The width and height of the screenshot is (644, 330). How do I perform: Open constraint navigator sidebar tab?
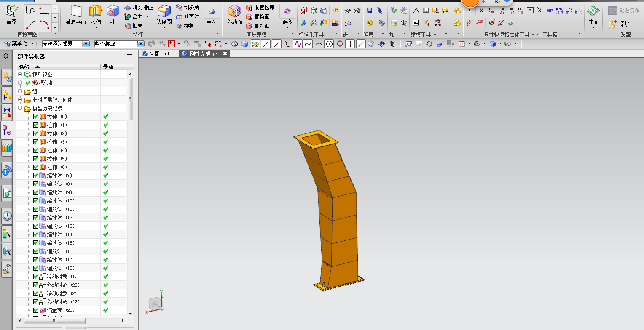[7, 112]
